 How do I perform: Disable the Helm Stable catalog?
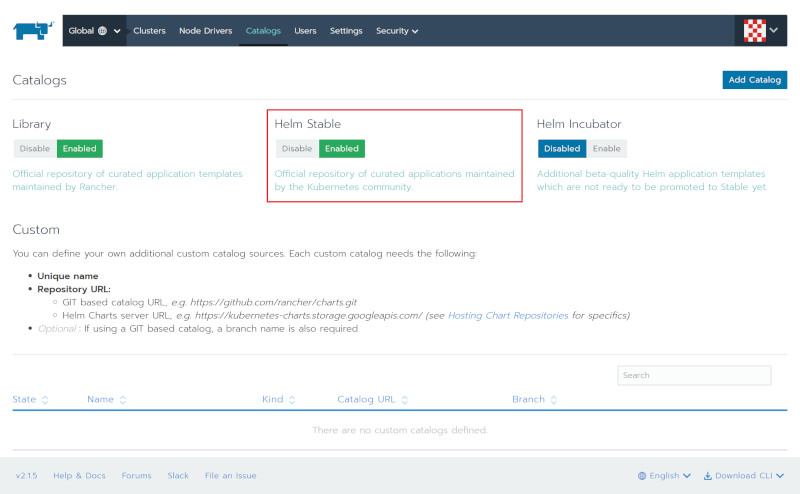[x=297, y=149]
